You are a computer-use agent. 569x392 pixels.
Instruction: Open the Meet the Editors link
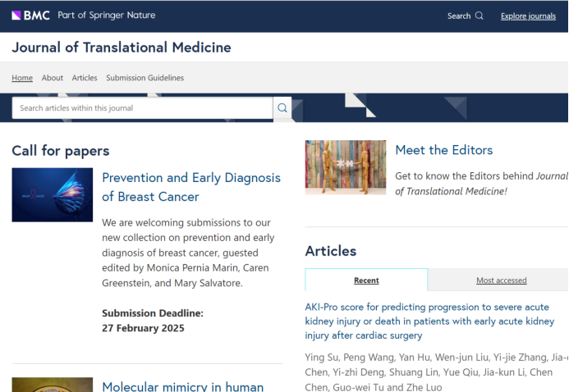(443, 150)
